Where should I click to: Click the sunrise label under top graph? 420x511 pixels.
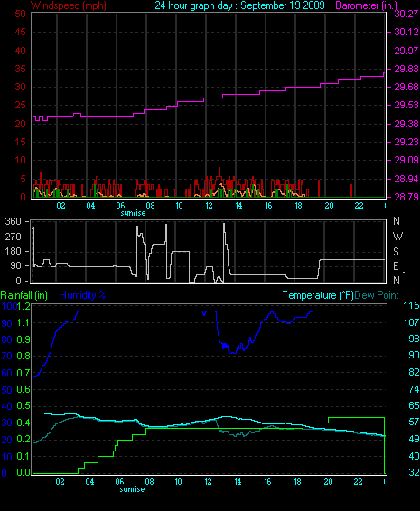[x=133, y=213]
